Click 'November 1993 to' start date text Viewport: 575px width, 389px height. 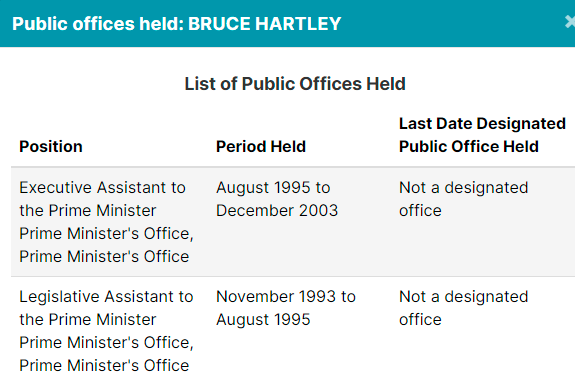[x=286, y=297]
